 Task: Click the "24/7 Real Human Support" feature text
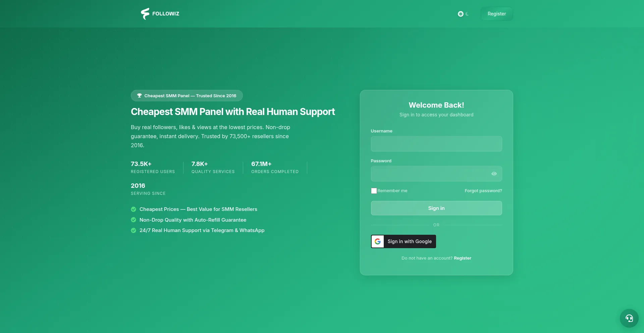coord(202,230)
